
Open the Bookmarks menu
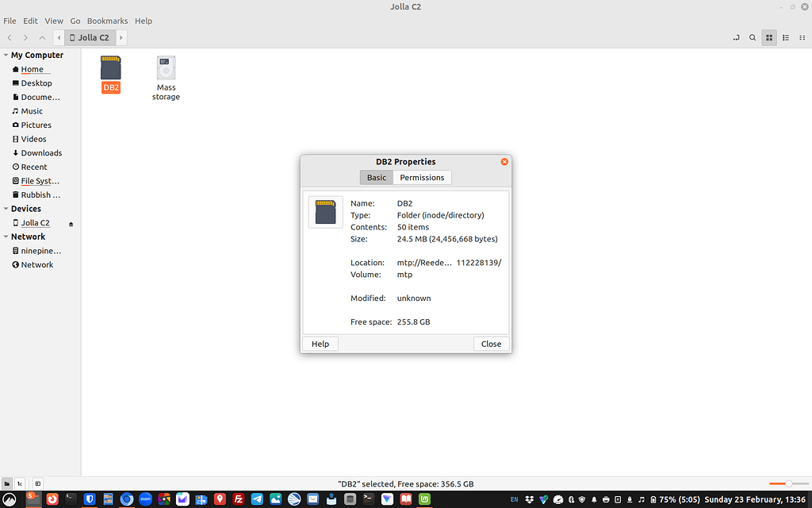click(107, 21)
